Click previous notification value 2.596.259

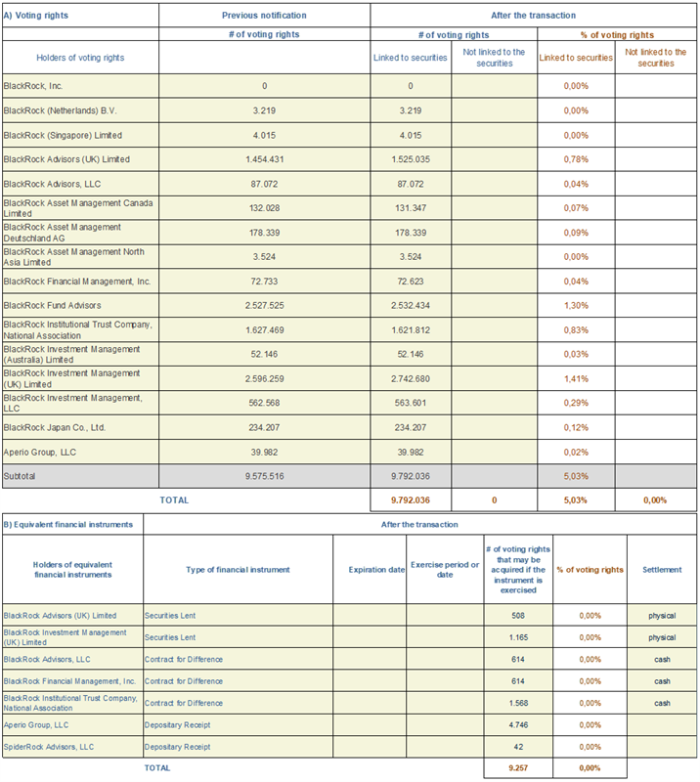click(264, 378)
